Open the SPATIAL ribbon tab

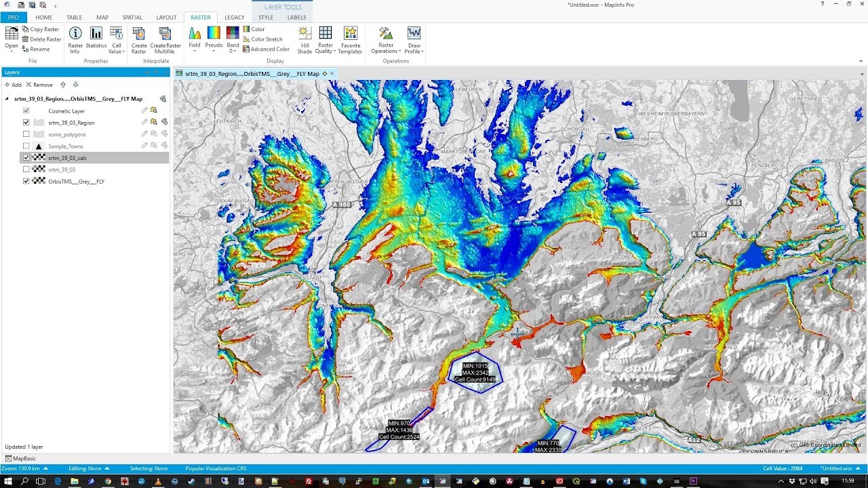[133, 18]
